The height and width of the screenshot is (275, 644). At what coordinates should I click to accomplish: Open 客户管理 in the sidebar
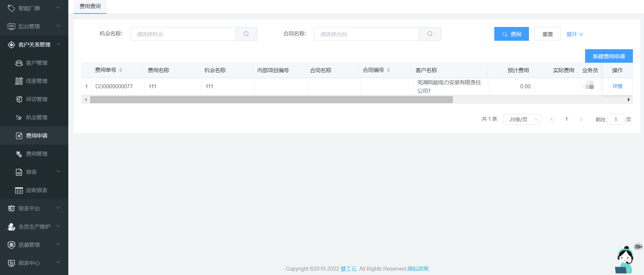36,63
